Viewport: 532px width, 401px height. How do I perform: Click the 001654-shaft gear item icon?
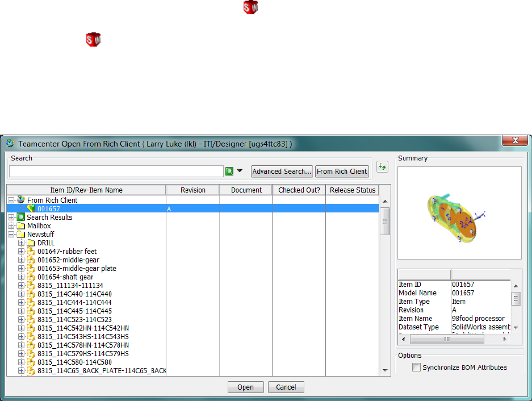tap(31, 277)
